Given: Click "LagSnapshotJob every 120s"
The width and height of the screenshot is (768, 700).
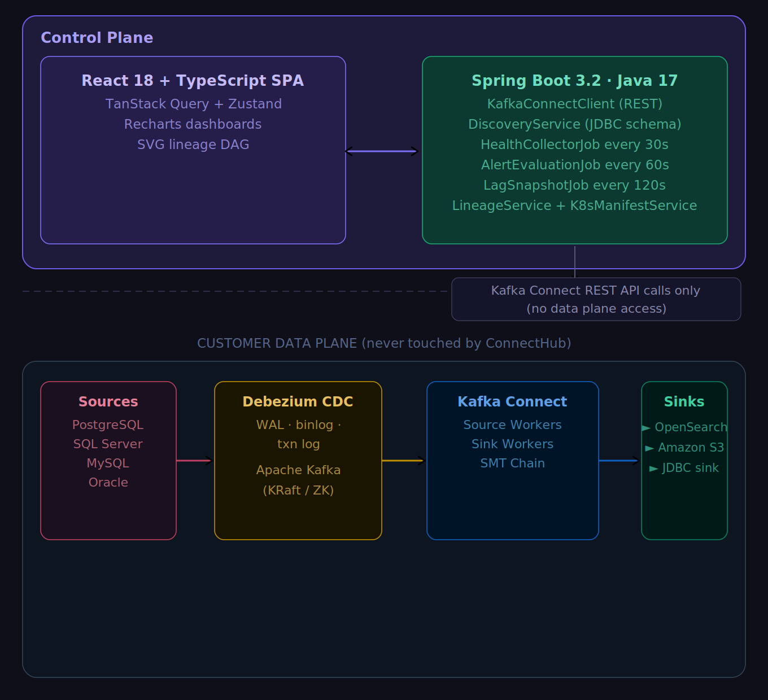Looking at the screenshot, I should [575, 185].
